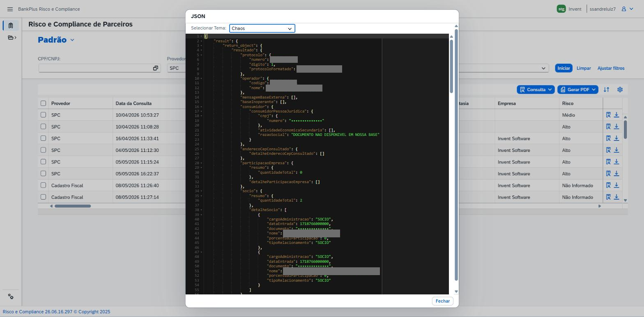View details of 16/04/2026 11:33:41 row
Viewport: 644px width, 317px height.
pyautogui.click(x=608, y=138)
